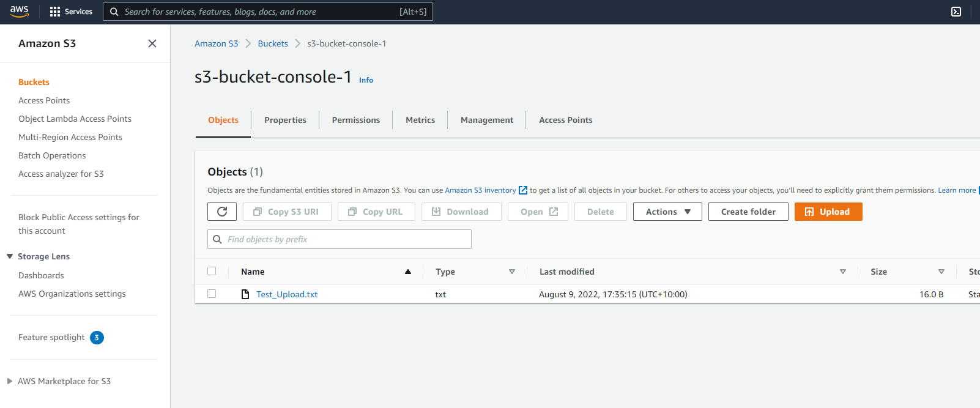Sort objects by Name ascending arrow
Screen dimensions: 980x408
click(x=408, y=272)
